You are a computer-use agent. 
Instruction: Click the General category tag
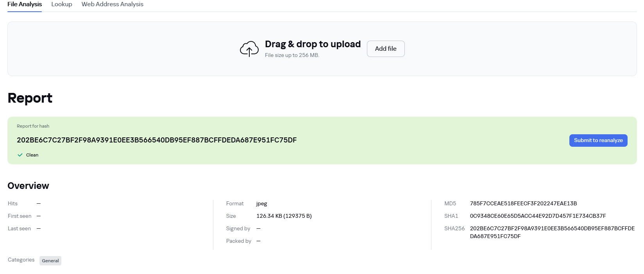50,261
